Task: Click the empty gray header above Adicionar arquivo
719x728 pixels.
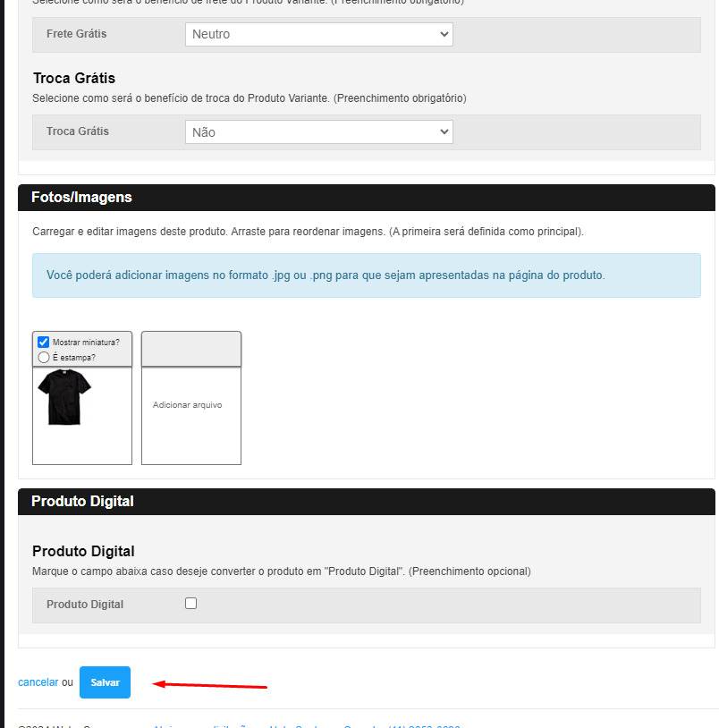Action: pos(190,349)
